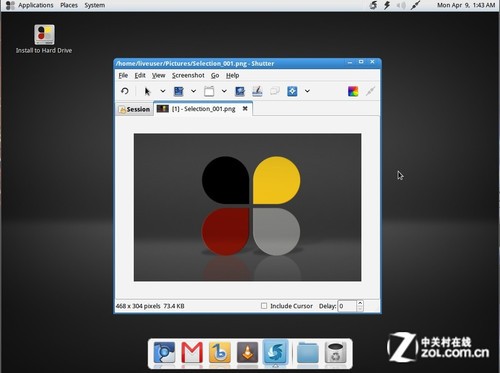Expand the desktop capture dropdown arrow
Screen dimensions: 500x373
[x=193, y=91]
